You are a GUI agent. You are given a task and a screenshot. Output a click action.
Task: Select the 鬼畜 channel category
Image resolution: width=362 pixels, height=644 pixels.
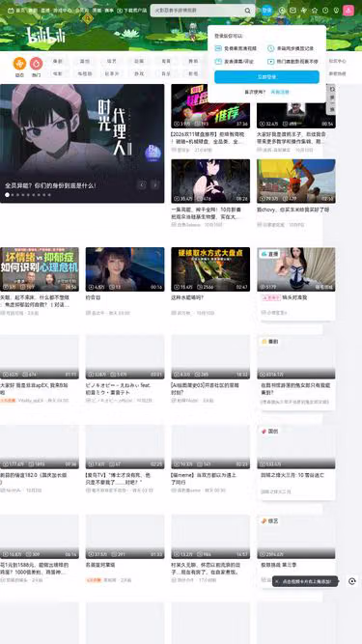[166, 61]
